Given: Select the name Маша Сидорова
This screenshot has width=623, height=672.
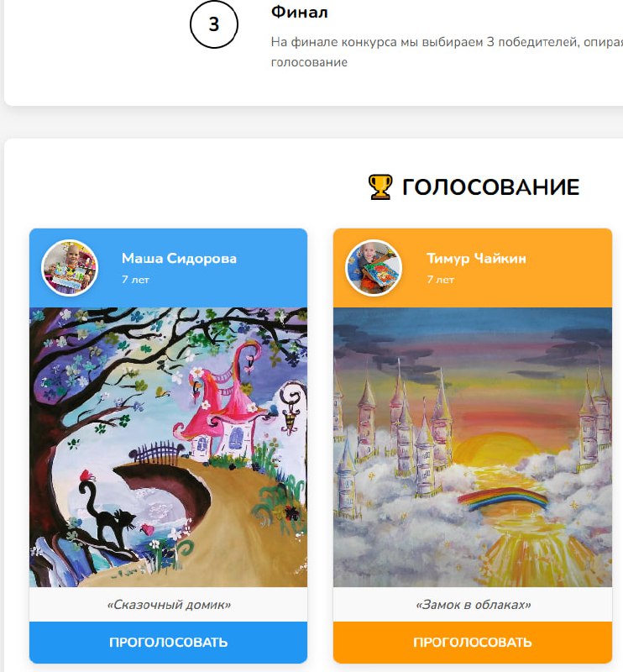Looking at the screenshot, I should [179, 259].
